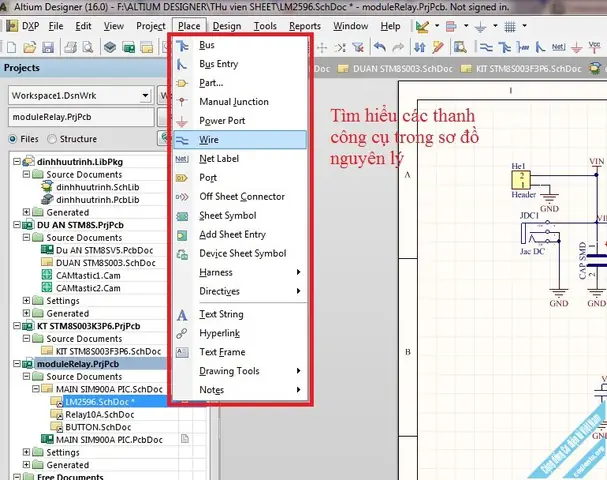This screenshot has width=607, height=480.
Task: Choose Net Label from Place menu
Action: 240,159
